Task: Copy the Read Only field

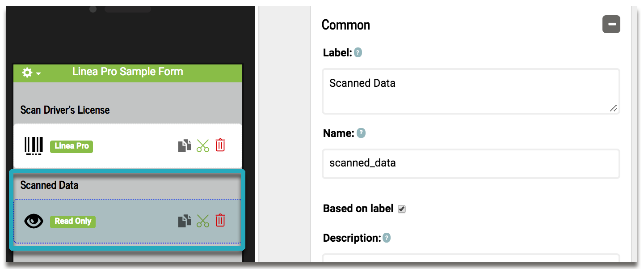Action: click(x=185, y=221)
